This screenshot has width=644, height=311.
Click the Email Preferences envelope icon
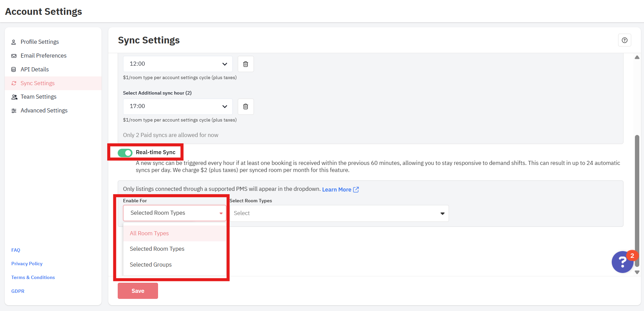coord(14,56)
